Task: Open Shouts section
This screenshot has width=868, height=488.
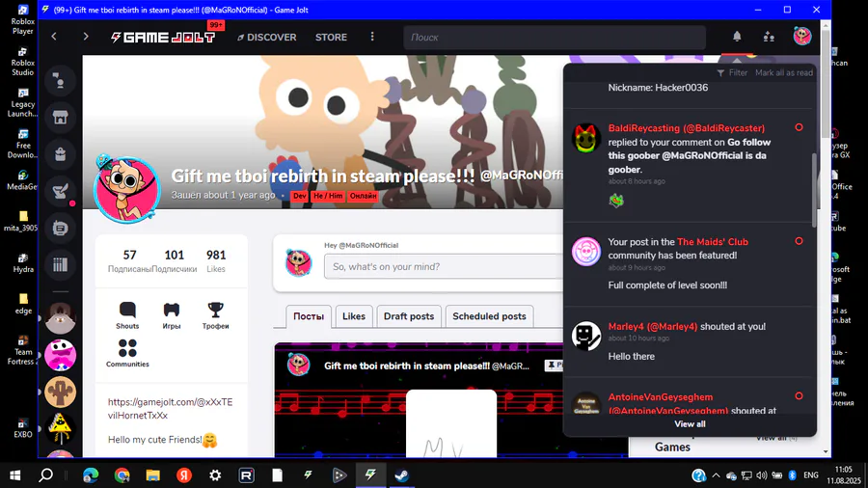Action: tap(127, 316)
